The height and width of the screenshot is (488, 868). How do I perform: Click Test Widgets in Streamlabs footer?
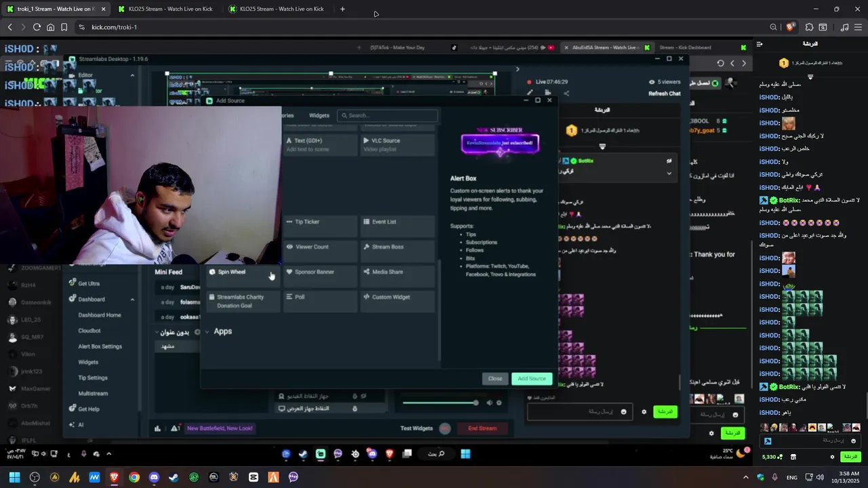click(416, 428)
